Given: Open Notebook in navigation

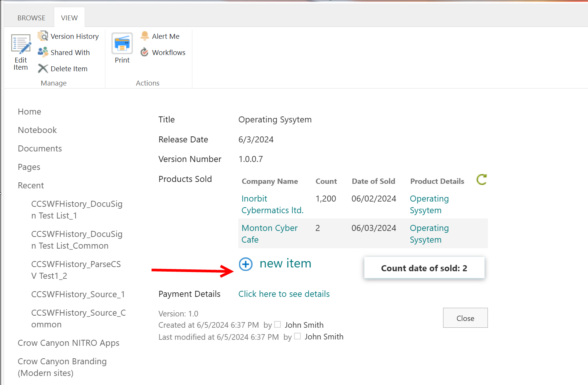Looking at the screenshot, I should [x=37, y=130].
